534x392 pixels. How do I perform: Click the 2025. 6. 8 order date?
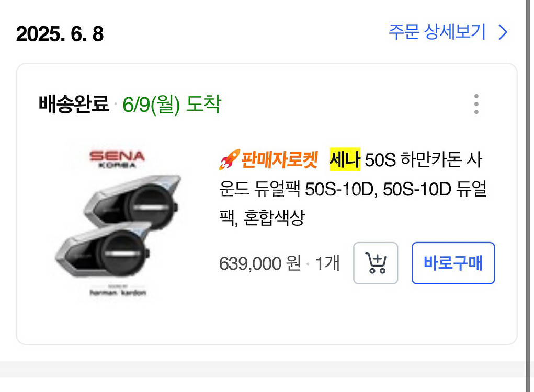[x=60, y=34]
